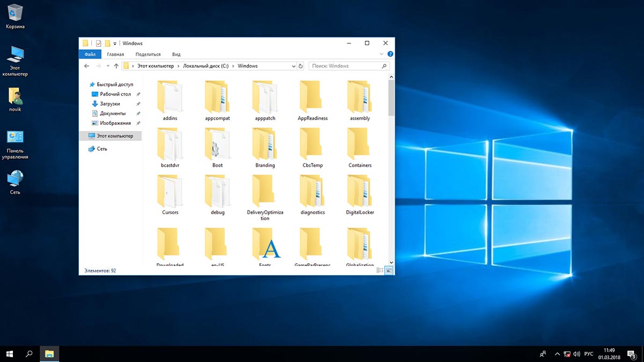644x362 pixels.
Task: Expand the ribbon with chevron arrow
Action: 382,54
